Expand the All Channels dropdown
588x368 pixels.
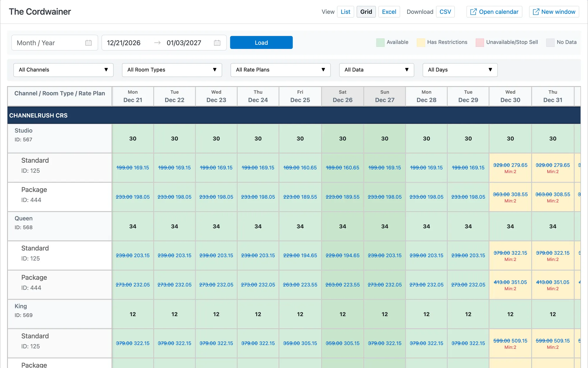point(64,70)
